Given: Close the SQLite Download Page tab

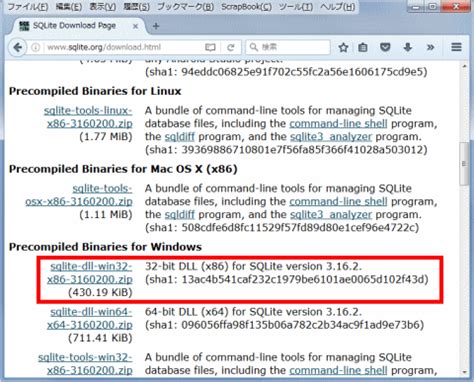Looking at the screenshot, I should tap(135, 26).
